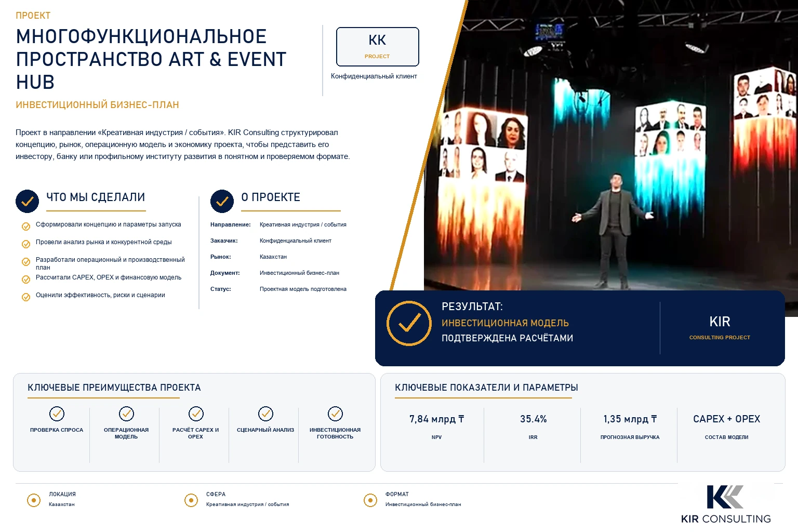The height and width of the screenshot is (532, 798).
Task: Click the round marker icon beside ЛОКАЦИЯ
Action: pyautogui.click(x=34, y=500)
